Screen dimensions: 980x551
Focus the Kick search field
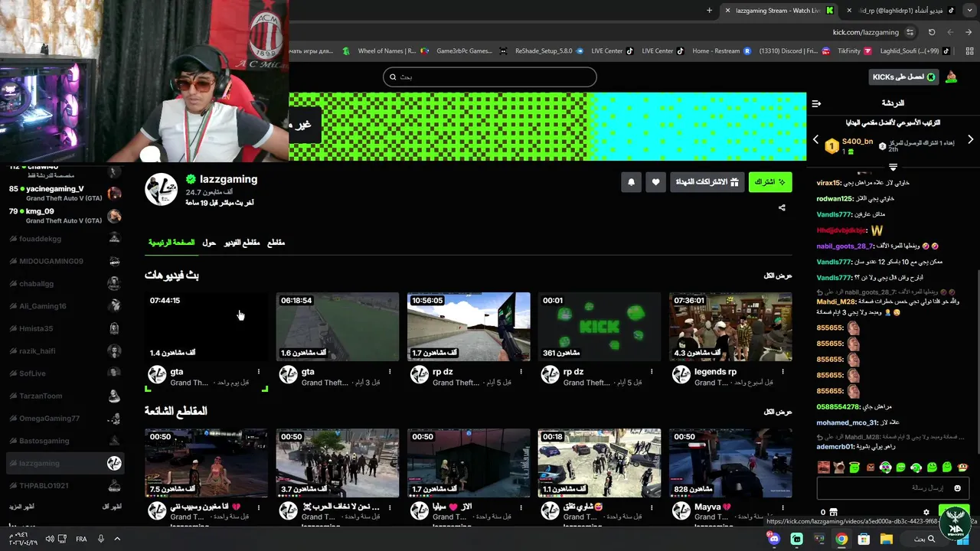click(490, 77)
